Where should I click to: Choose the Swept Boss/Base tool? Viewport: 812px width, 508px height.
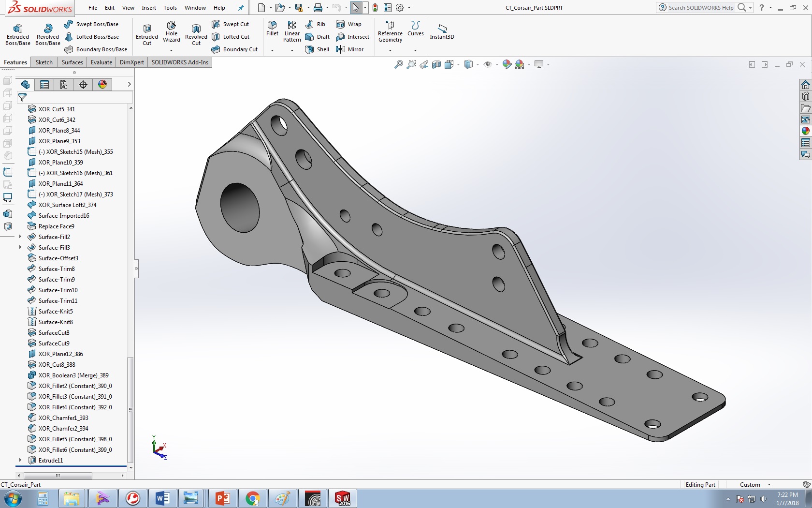(x=91, y=24)
